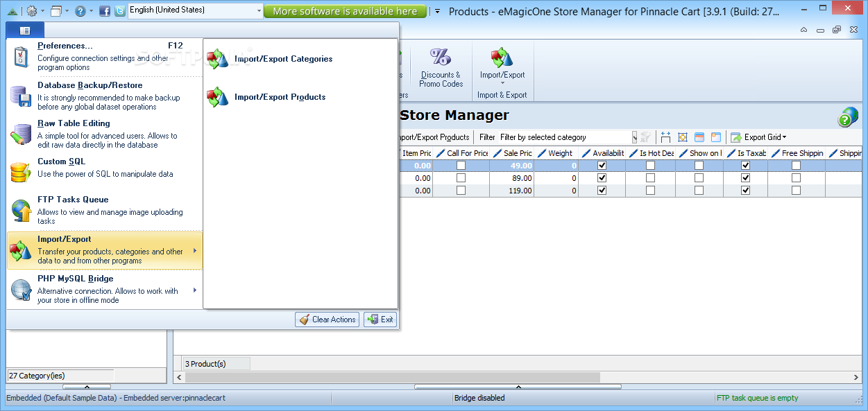The image size is (868, 411).
Task: Expand the gear settings dropdown arrow
Action: [42, 11]
